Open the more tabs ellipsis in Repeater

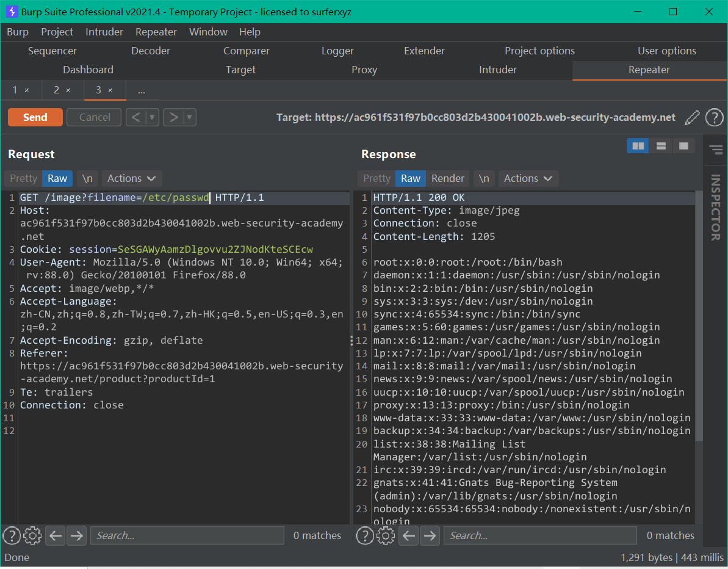coord(142,90)
